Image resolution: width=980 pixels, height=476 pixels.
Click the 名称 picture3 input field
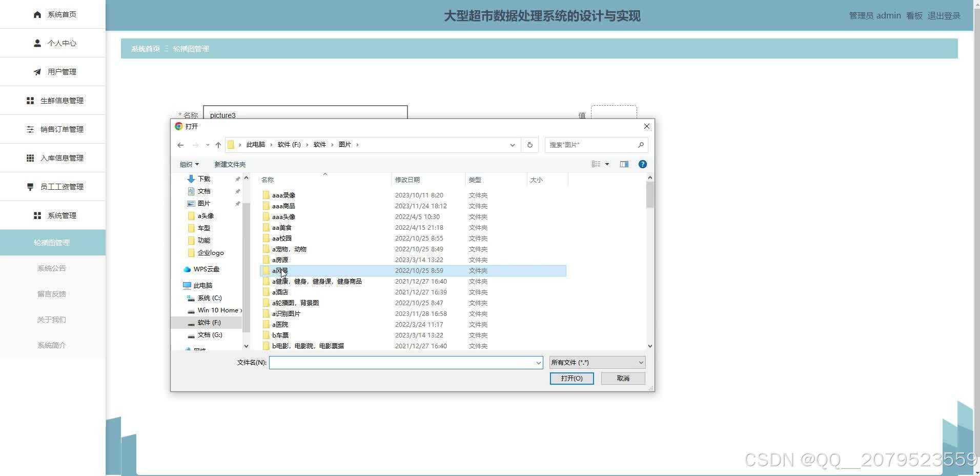pos(305,112)
